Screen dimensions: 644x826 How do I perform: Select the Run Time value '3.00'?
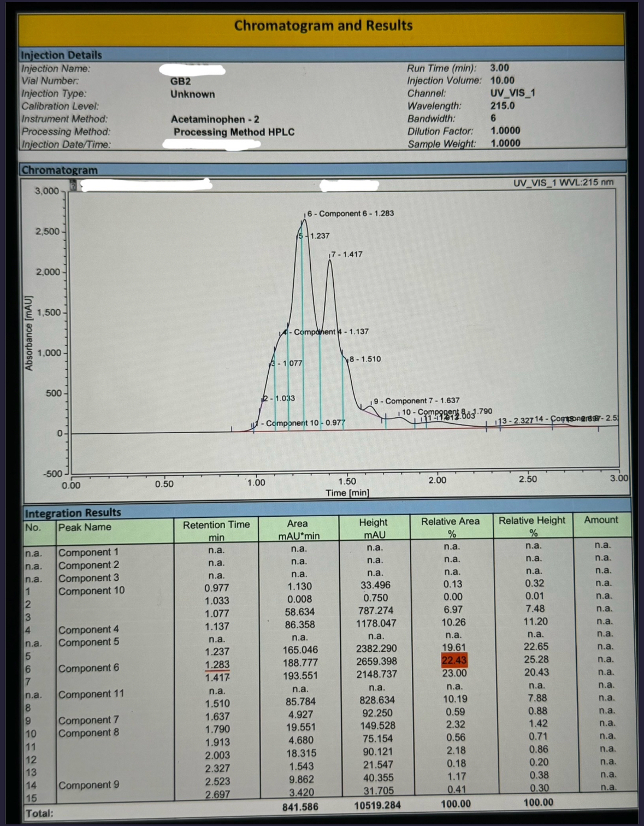point(499,68)
